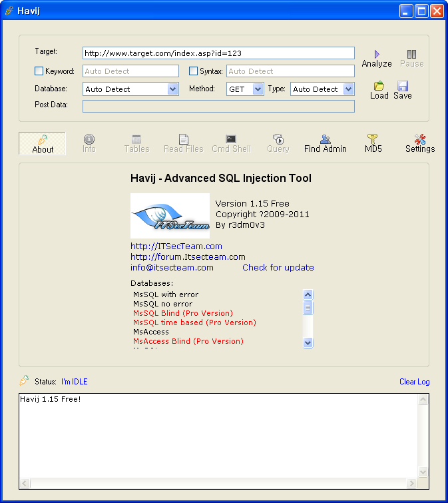Minimize the Havij window
Screen dimensions: 448x503
pos(406,11)
